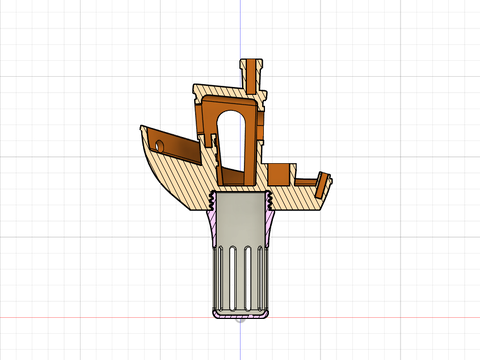This screenshot has height=360, width=480.
Task: Select the grey slotted strainer tube
Action: coord(240,253)
